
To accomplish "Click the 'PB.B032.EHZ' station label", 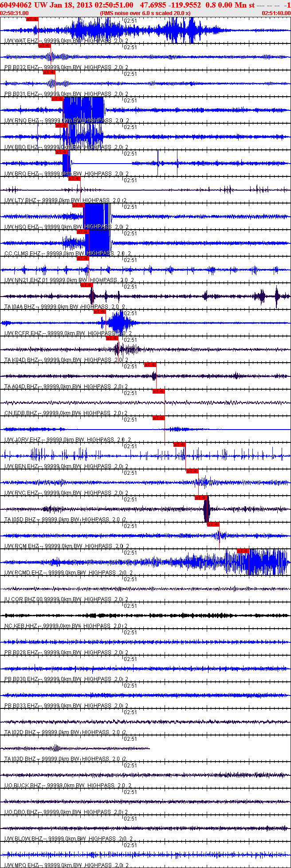I will (x=22, y=67).
